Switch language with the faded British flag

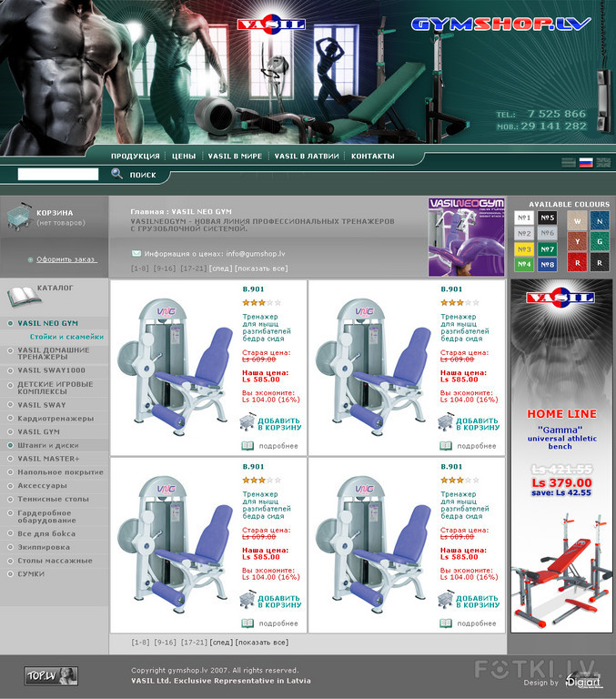tap(603, 162)
